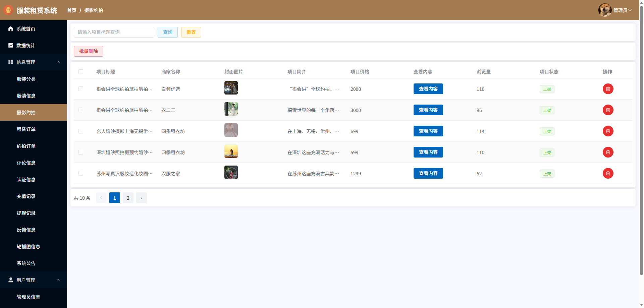644x308 pixels.
Task: Open 管理员信息 in the sidebar
Action: (34, 297)
